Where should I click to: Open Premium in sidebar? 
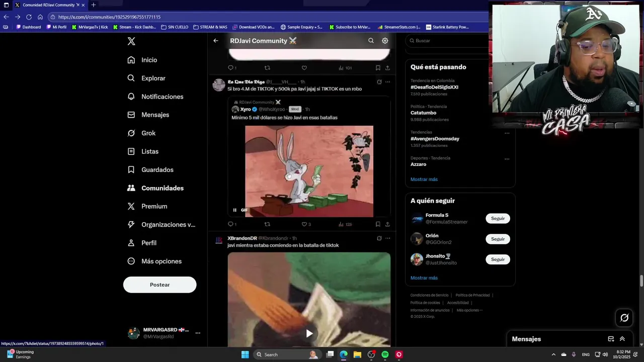pyautogui.click(x=147, y=206)
